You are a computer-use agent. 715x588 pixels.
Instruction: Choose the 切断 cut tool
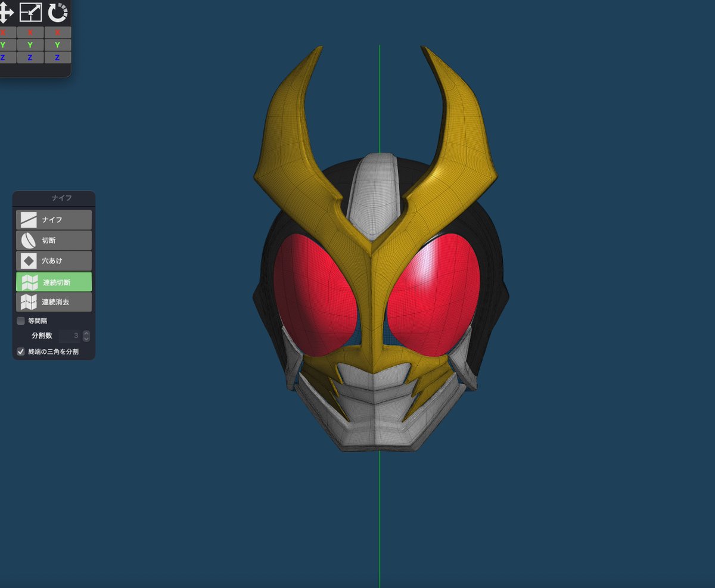(54, 241)
